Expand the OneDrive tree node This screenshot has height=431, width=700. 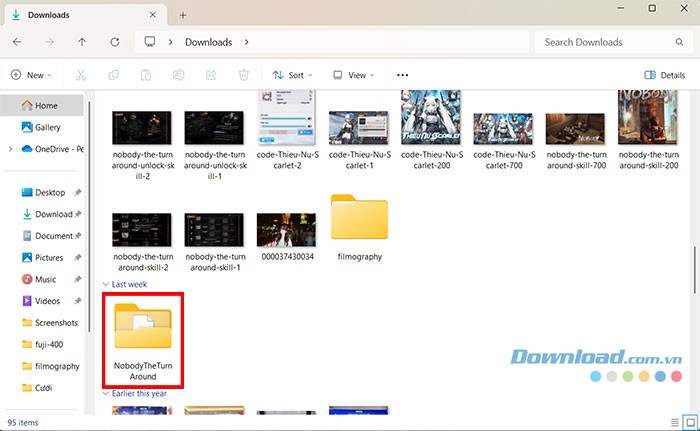pyautogui.click(x=11, y=149)
